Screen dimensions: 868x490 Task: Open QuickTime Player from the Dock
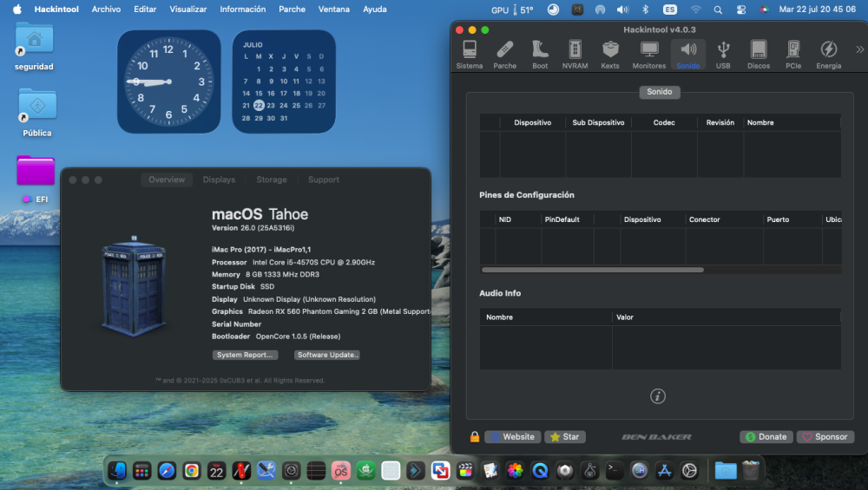540,471
